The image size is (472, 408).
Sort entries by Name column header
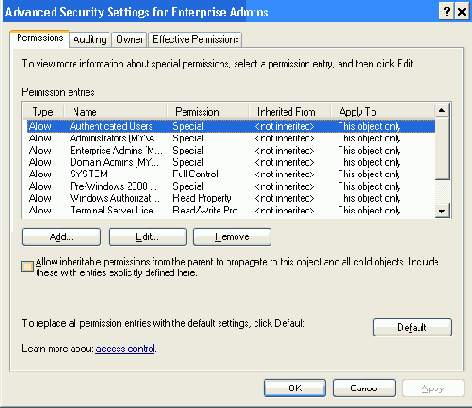click(x=115, y=112)
